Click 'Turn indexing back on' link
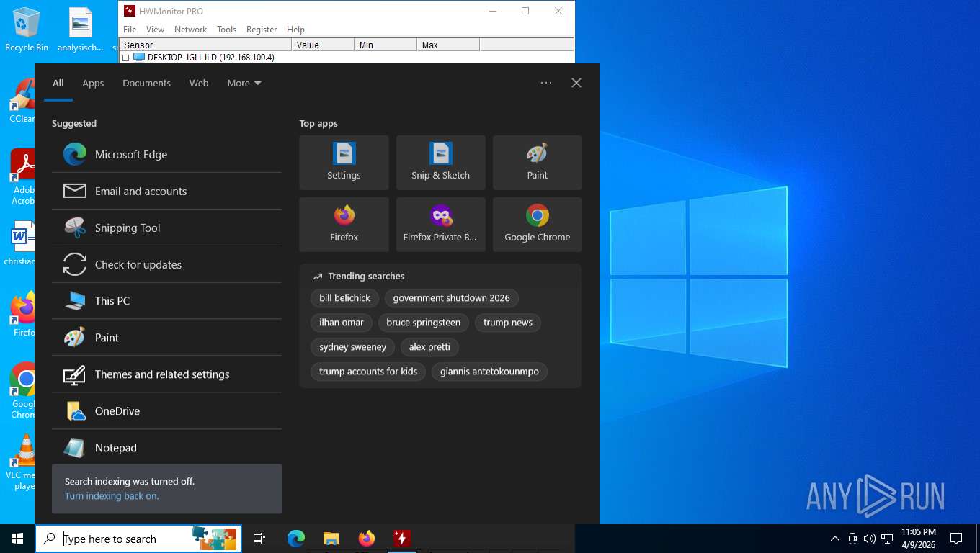This screenshot has height=553, width=980. [x=112, y=496]
